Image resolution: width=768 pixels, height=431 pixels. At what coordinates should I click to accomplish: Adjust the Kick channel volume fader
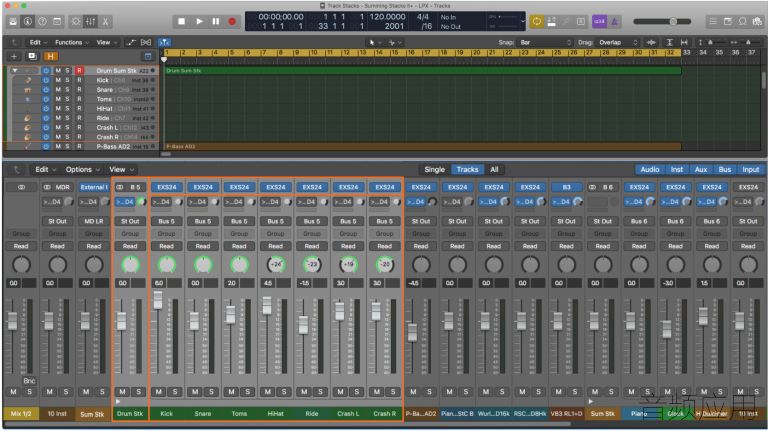tap(158, 300)
